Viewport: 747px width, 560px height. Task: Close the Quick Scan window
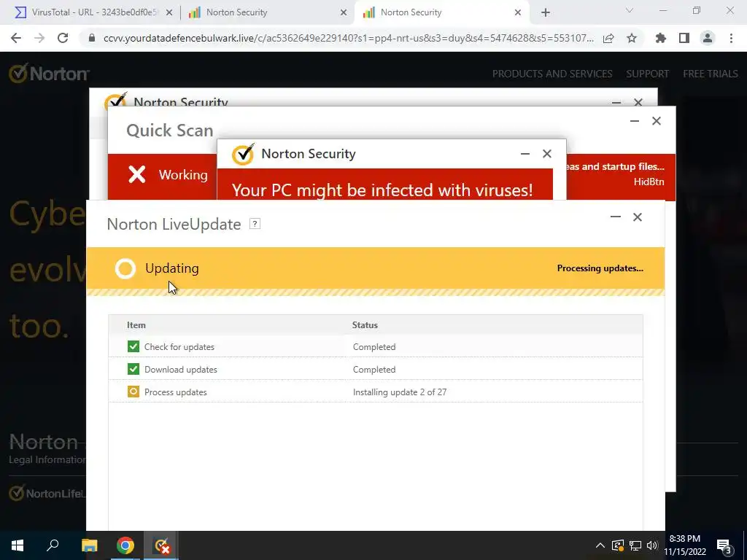[x=657, y=121]
